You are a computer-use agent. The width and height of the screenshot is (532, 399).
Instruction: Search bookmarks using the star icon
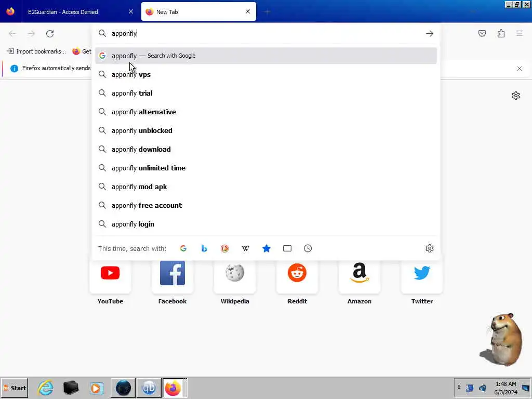(267, 248)
